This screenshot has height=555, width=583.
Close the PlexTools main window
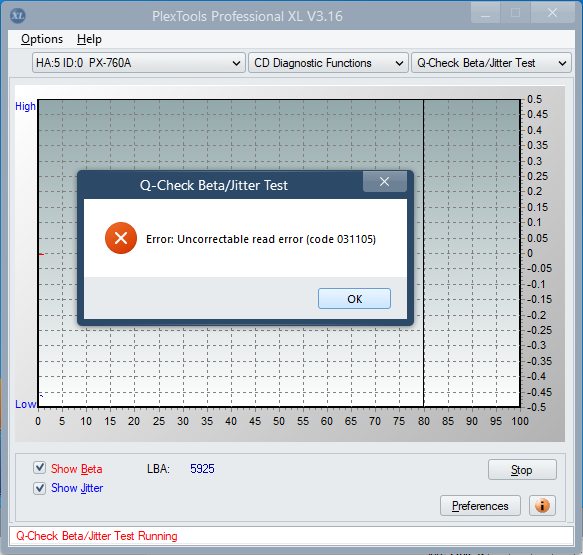[553, 13]
